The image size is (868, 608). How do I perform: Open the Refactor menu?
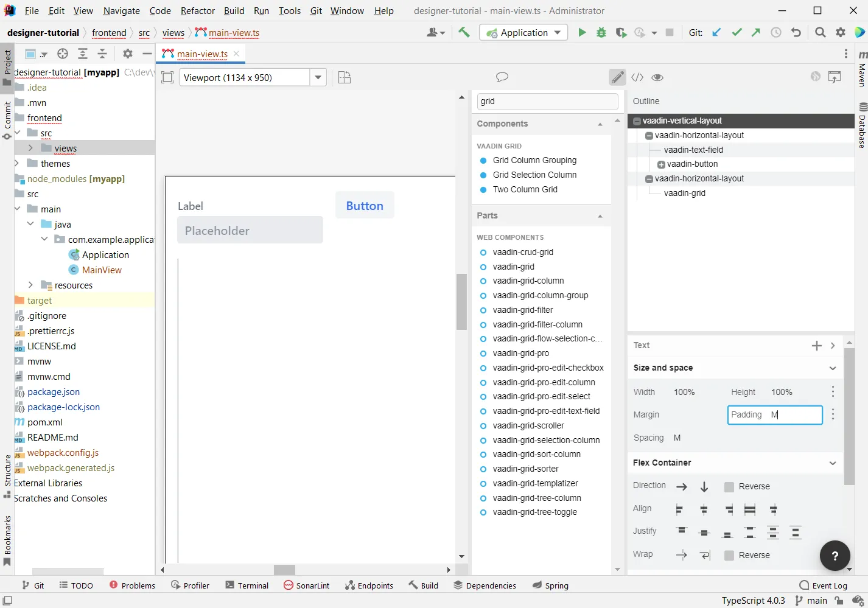point(197,11)
